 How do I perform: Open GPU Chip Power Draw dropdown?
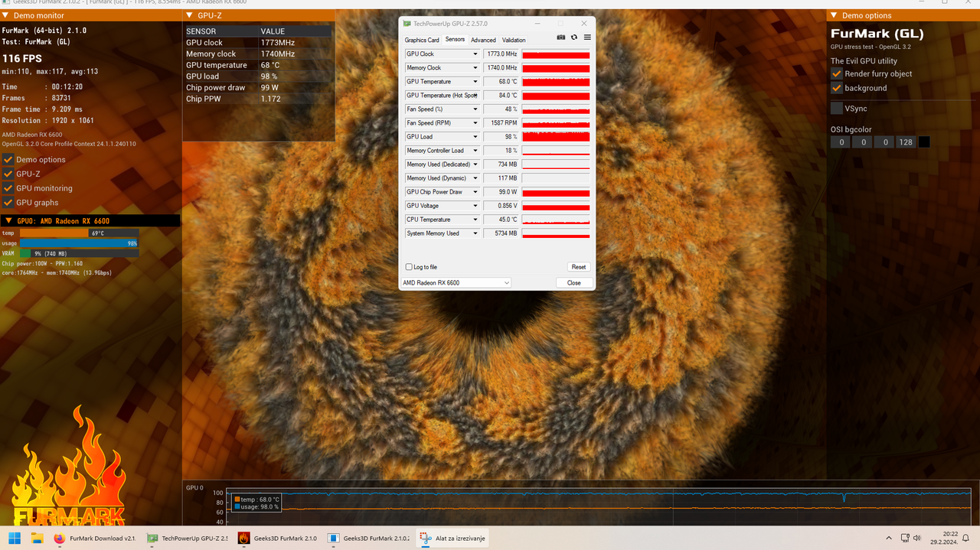pyautogui.click(x=475, y=192)
